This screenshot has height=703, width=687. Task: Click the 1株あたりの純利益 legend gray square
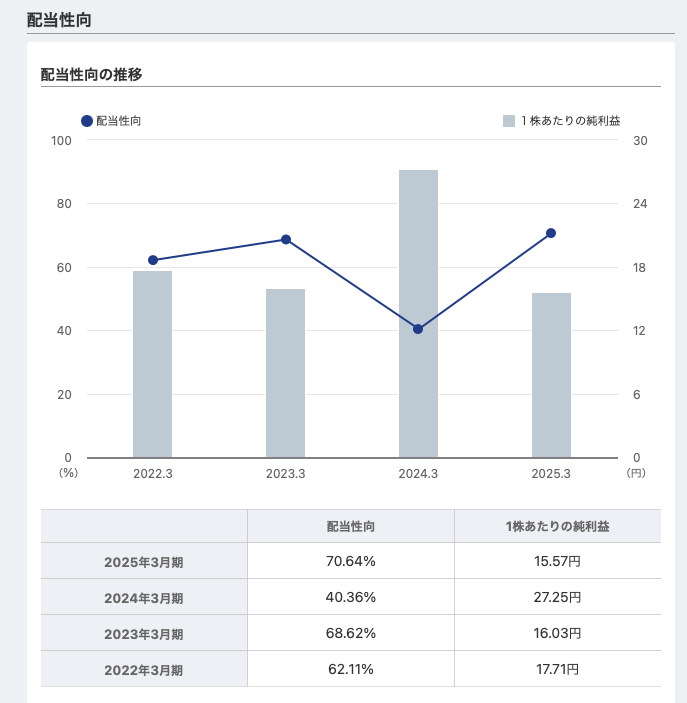(509, 121)
